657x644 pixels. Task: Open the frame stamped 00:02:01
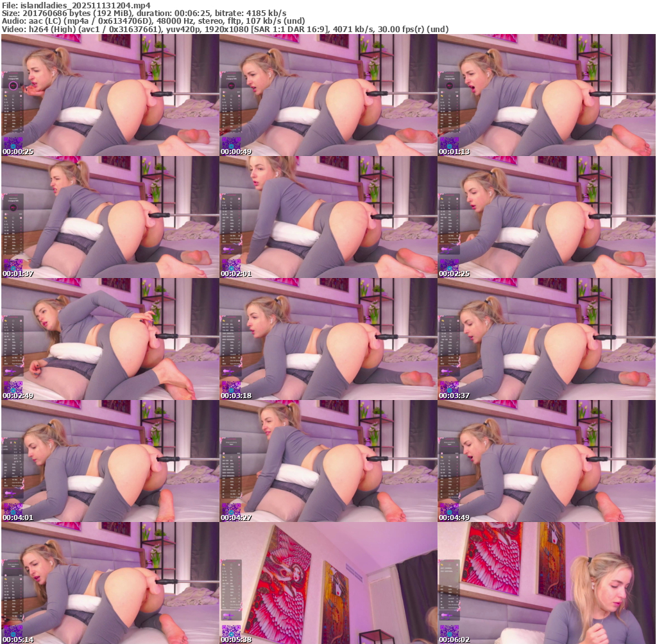(328, 217)
